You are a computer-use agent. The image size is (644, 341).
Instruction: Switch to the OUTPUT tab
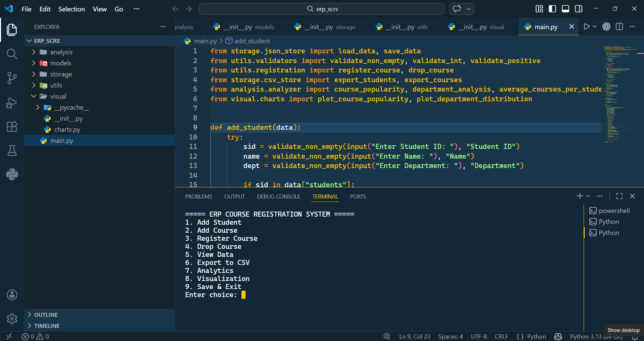pos(234,196)
